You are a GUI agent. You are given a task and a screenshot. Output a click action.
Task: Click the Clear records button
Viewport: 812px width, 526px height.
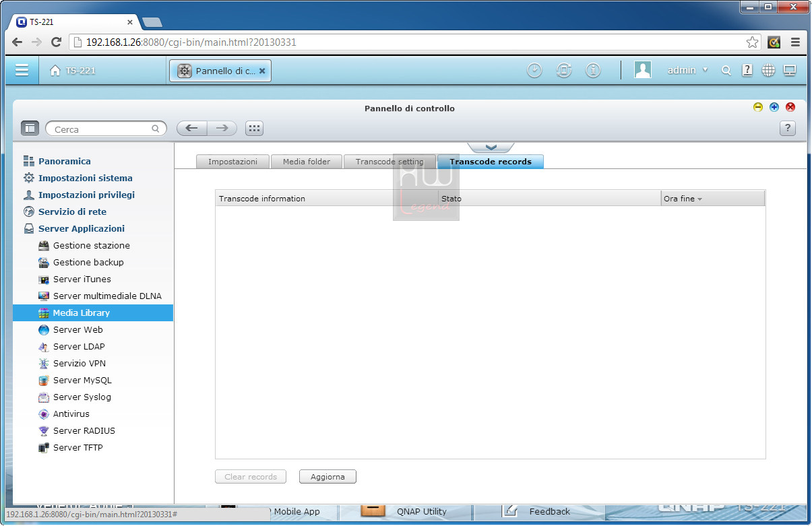point(251,477)
